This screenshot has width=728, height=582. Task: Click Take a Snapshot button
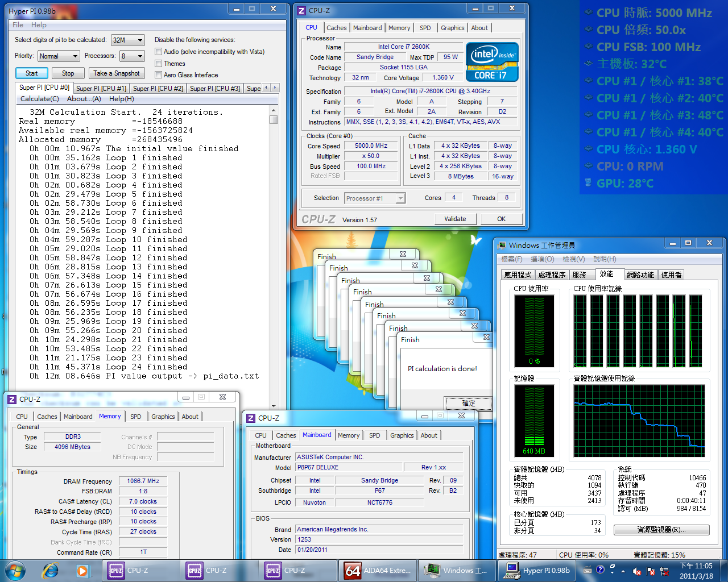(117, 73)
